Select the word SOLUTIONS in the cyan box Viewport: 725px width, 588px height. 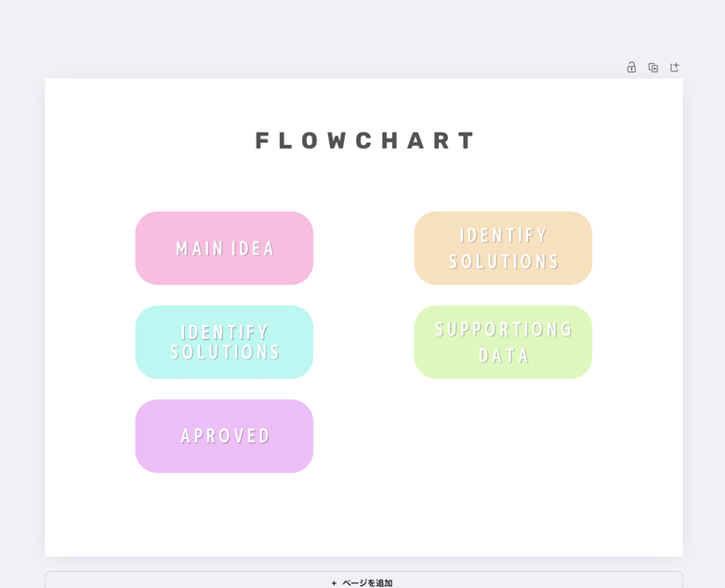(225, 352)
